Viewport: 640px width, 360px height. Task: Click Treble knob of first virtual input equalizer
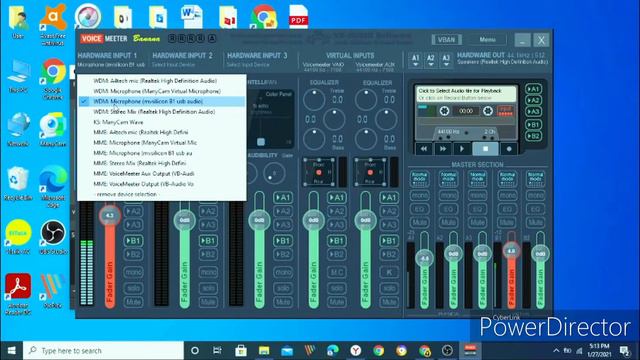pos(314,100)
